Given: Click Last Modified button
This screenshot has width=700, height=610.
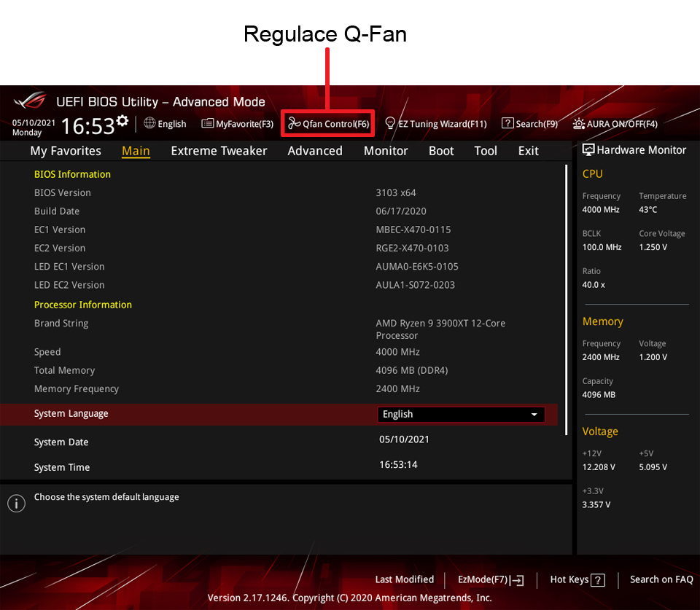Looking at the screenshot, I should tap(404, 579).
